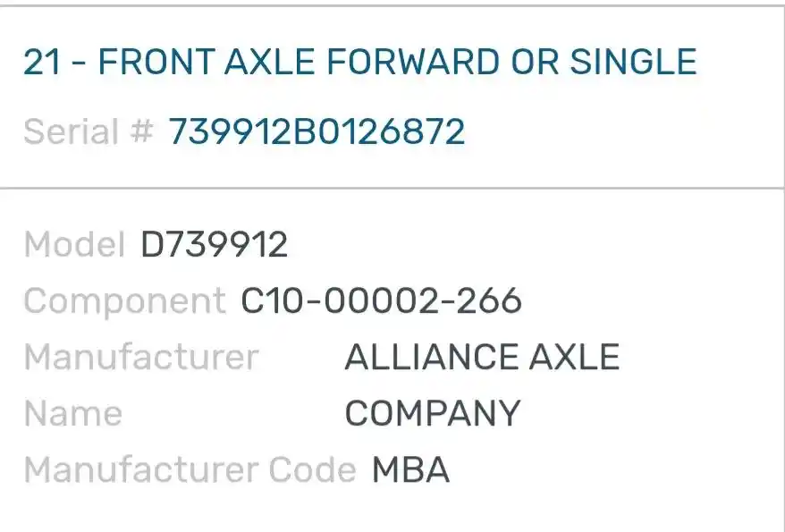Click the Manufacturer label above Name
Image resolution: width=785 pixels, height=532 pixels.
pos(141,358)
